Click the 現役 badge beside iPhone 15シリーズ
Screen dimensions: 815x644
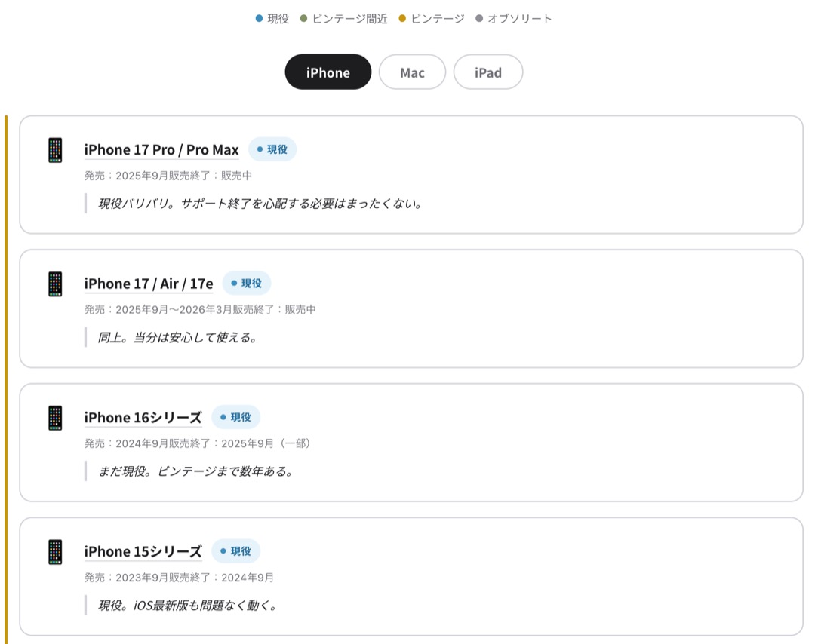(x=236, y=551)
